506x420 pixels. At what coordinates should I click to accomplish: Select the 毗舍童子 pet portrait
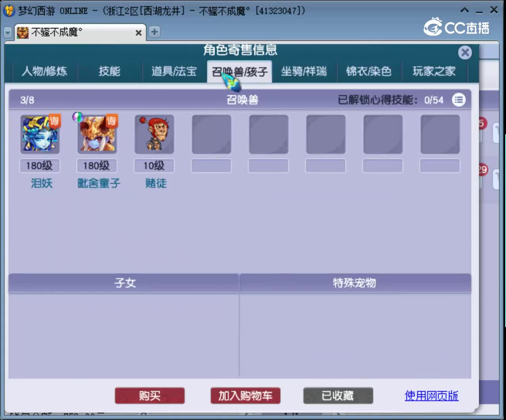coord(97,134)
